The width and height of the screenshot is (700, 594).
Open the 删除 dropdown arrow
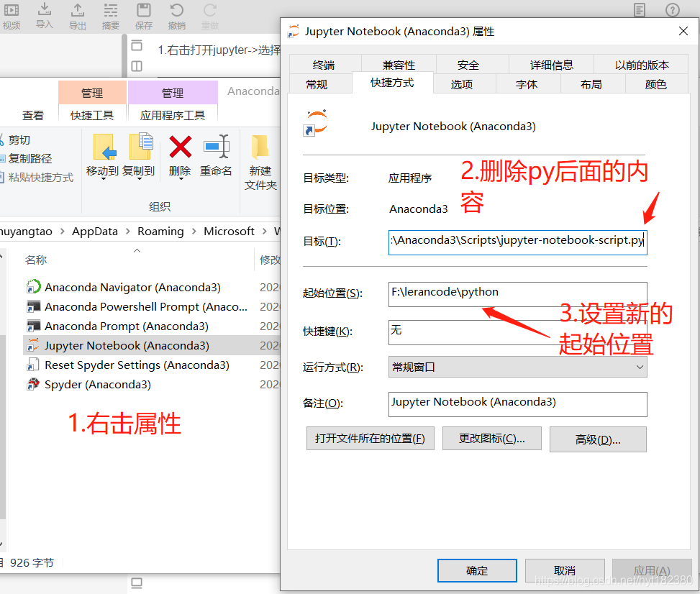[x=181, y=179]
